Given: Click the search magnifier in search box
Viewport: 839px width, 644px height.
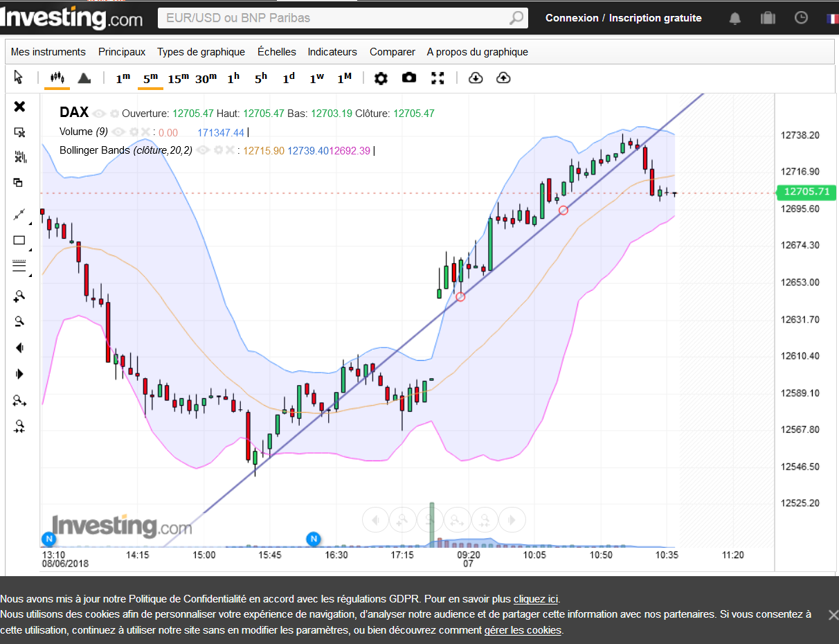Looking at the screenshot, I should pyautogui.click(x=516, y=18).
